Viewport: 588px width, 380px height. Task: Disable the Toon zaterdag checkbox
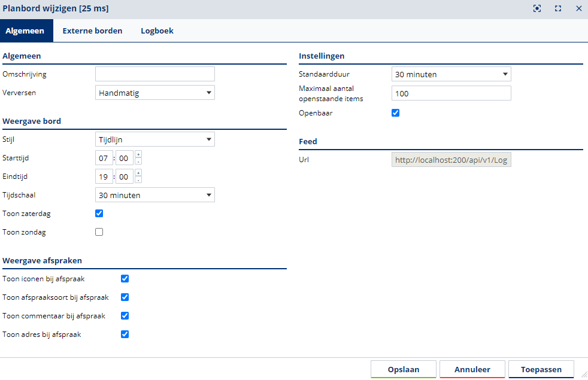click(x=99, y=214)
